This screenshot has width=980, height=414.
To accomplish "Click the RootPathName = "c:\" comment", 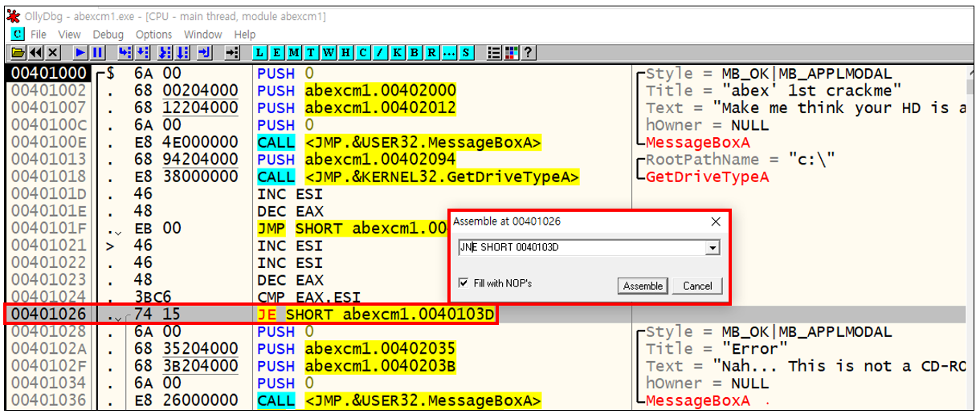I will (740, 160).
